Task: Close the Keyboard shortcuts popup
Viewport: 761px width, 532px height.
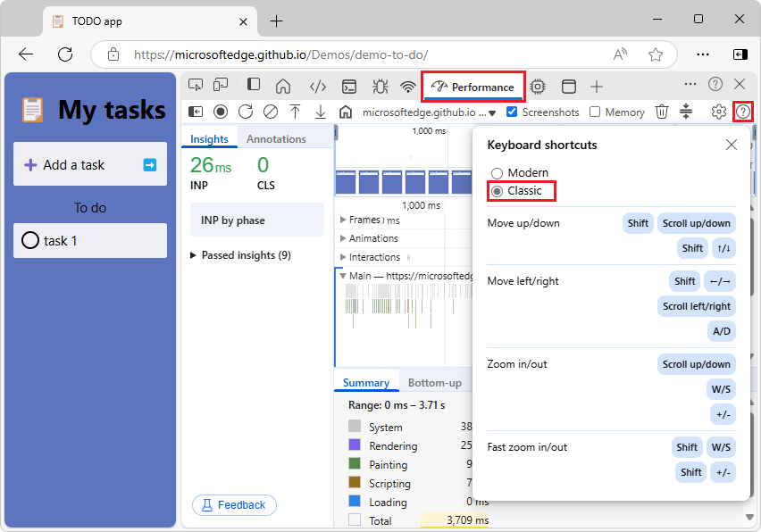Action: tap(731, 145)
